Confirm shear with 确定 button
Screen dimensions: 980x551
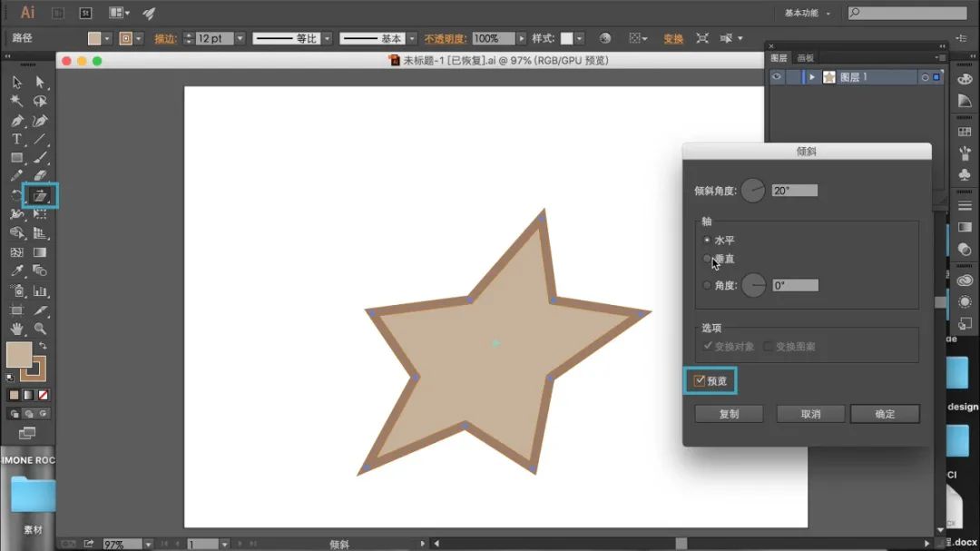point(885,413)
